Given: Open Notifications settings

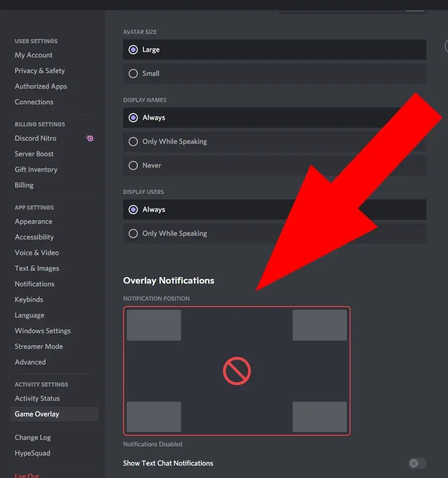Looking at the screenshot, I should pos(34,284).
